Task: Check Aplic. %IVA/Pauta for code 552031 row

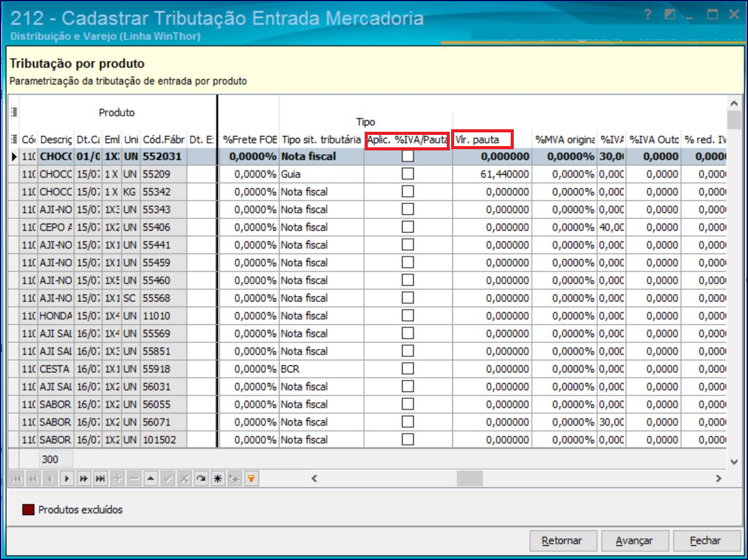Action: (x=408, y=157)
